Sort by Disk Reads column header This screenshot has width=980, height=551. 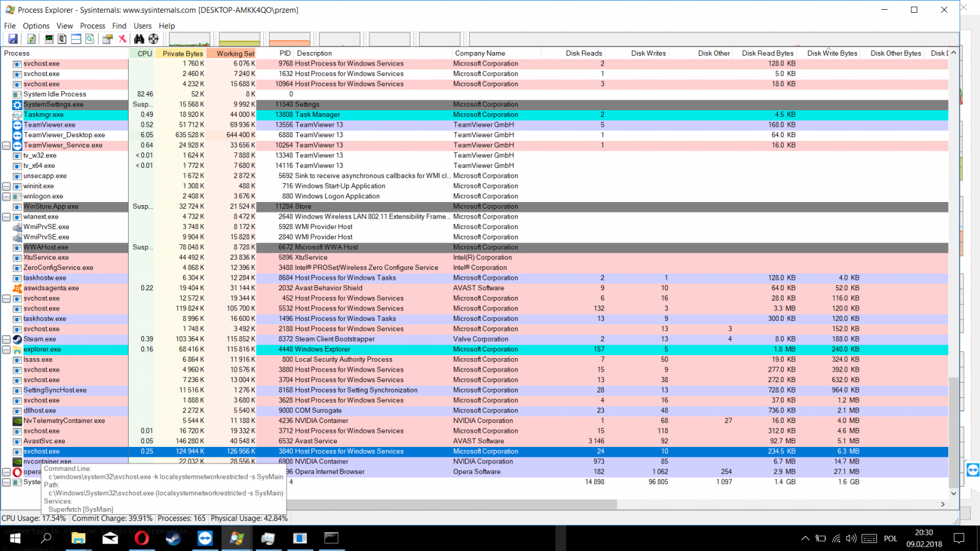coord(574,53)
